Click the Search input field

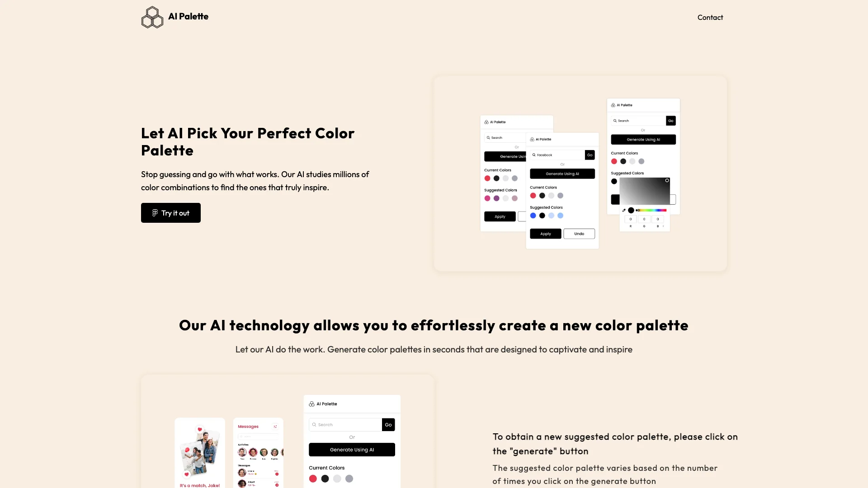[346, 424]
